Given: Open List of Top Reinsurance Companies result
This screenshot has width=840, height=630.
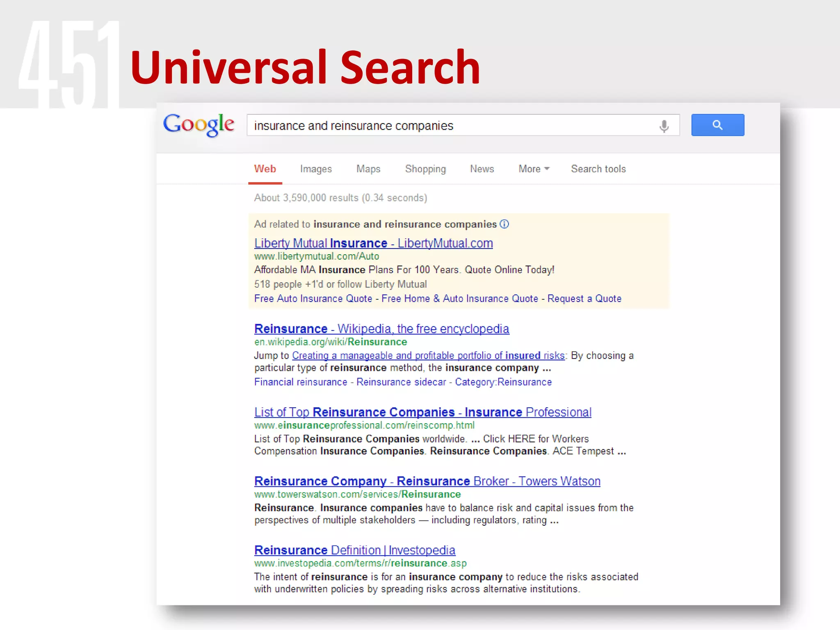Looking at the screenshot, I should click(423, 412).
